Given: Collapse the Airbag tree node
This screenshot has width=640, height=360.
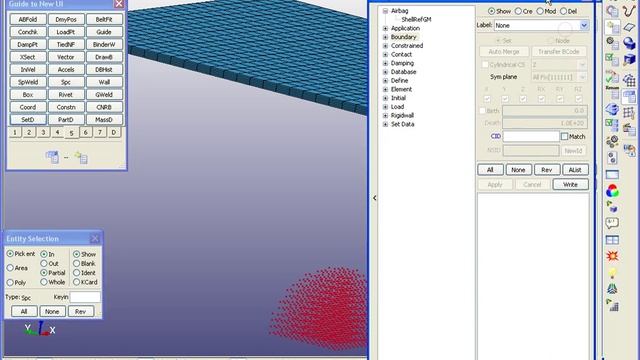Looking at the screenshot, I should pos(385,11).
